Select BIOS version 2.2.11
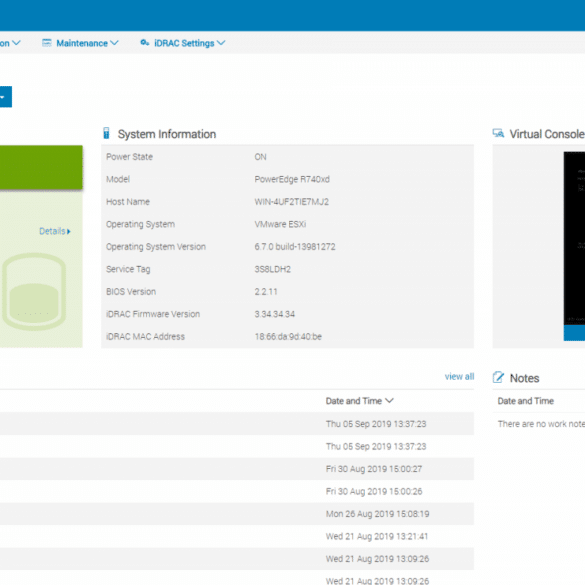The image size is (585, 585). [266, 291]
